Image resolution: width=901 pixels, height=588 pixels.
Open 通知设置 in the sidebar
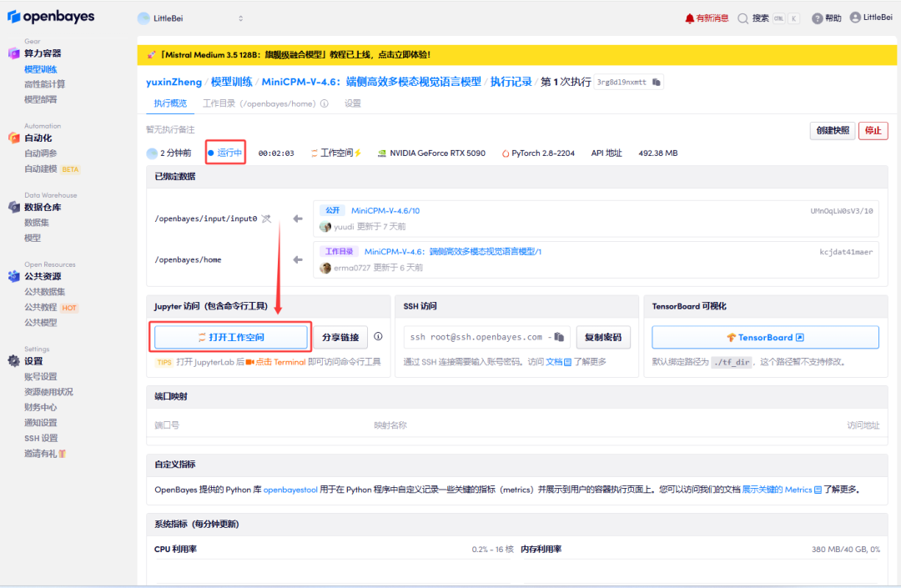41,423
